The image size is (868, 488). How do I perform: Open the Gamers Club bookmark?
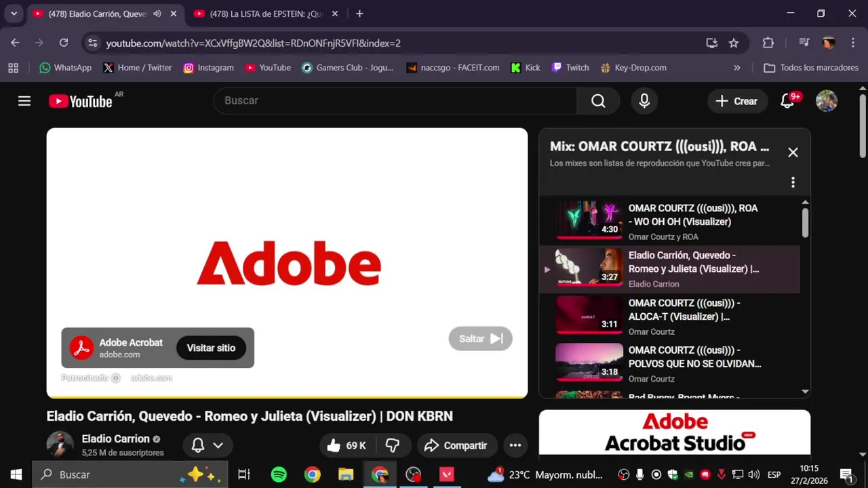[x=348, y=68]
